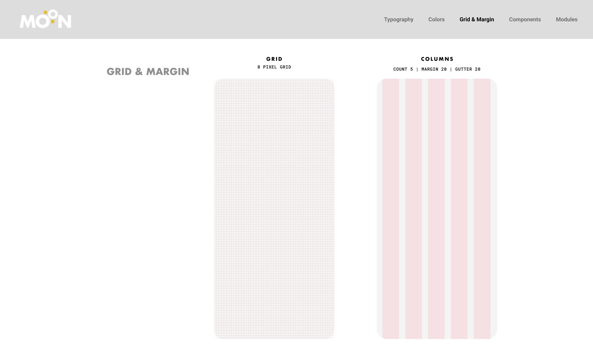Select the second pink column

413,209
